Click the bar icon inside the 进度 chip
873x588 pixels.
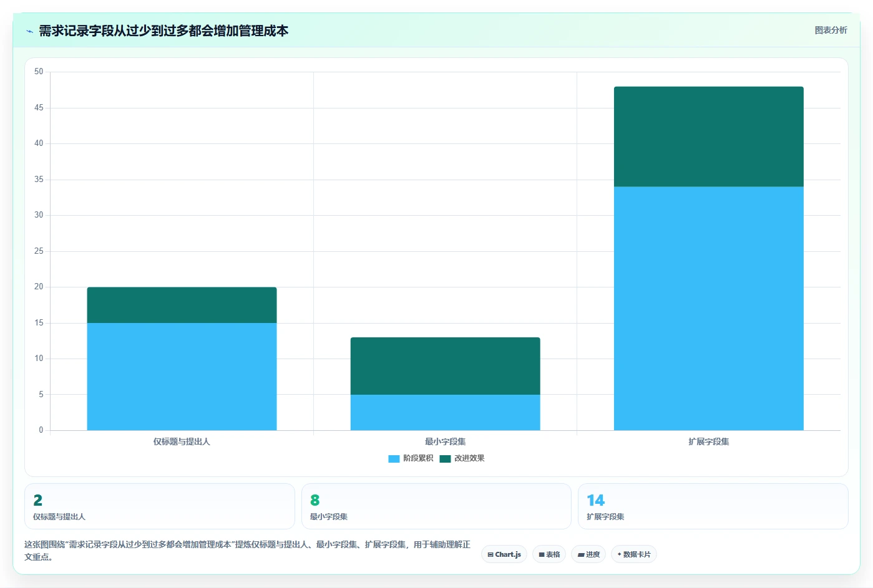tap(581, 554)
